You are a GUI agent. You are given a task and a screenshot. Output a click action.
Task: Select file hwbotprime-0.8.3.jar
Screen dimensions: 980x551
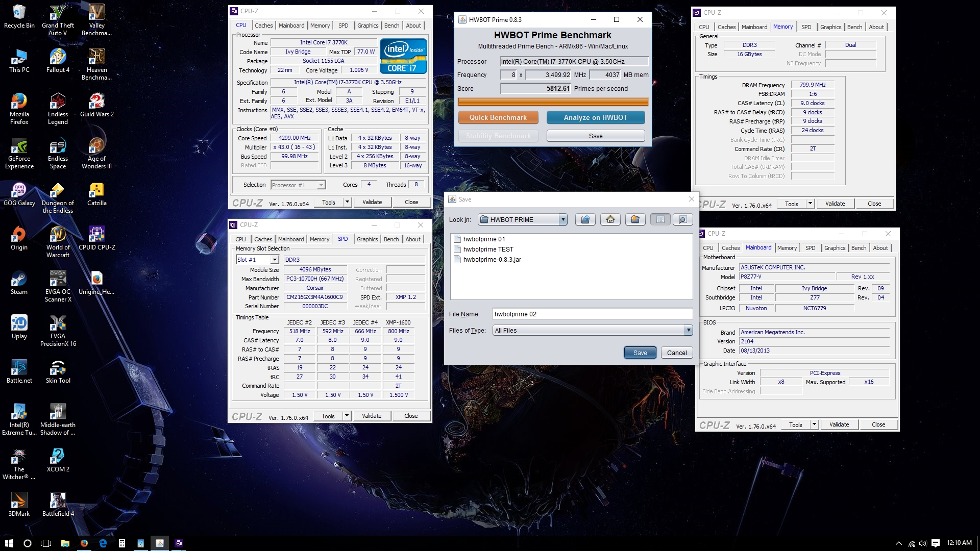[488, 259]
